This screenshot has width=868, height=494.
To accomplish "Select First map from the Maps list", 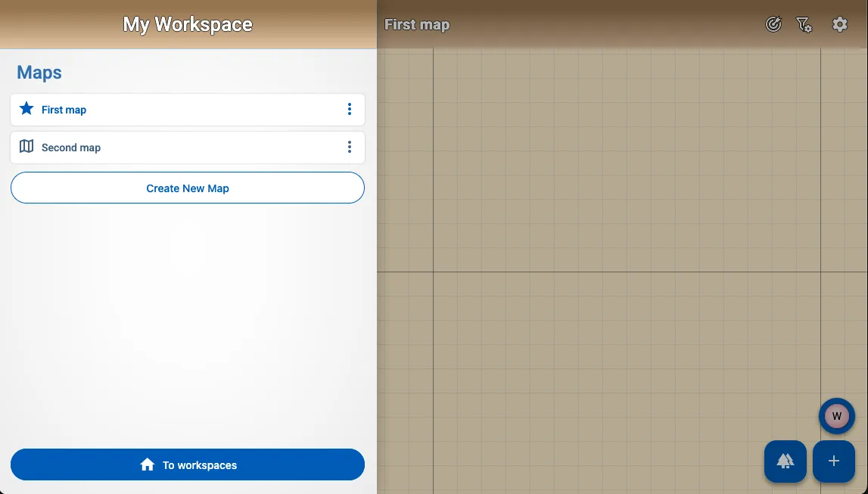I will (64, 109).
